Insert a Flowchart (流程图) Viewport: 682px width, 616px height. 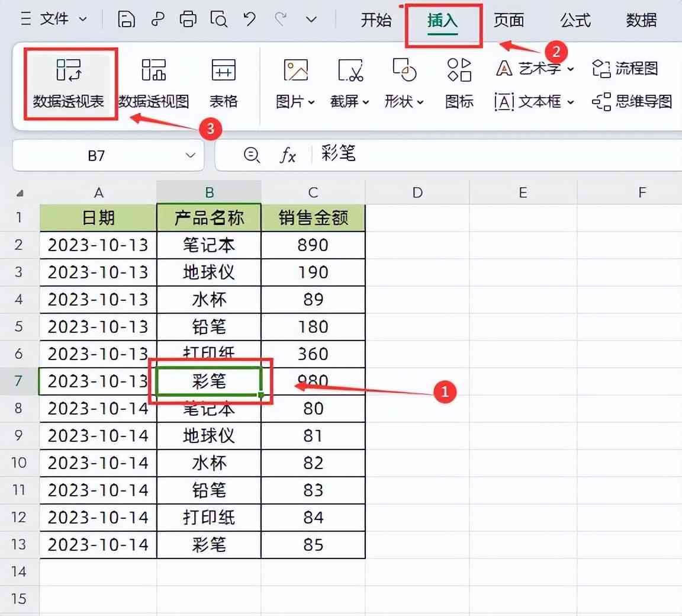(x=625, y=69)
